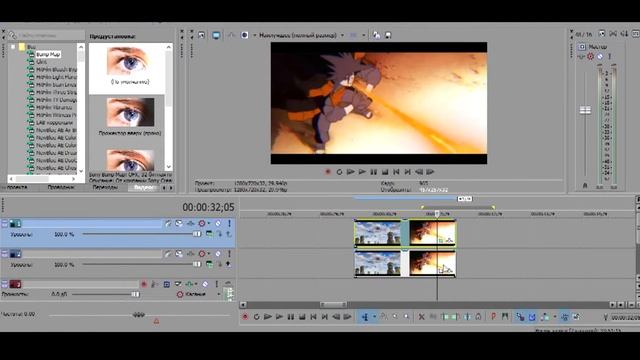Arm the audio track for recording

pyautogui.click(x=144, y=284)
